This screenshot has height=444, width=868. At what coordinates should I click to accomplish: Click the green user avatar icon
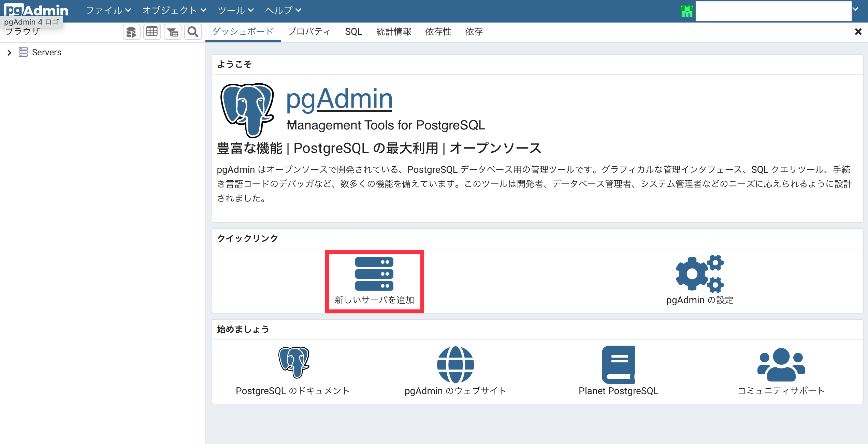click(687, 11)
